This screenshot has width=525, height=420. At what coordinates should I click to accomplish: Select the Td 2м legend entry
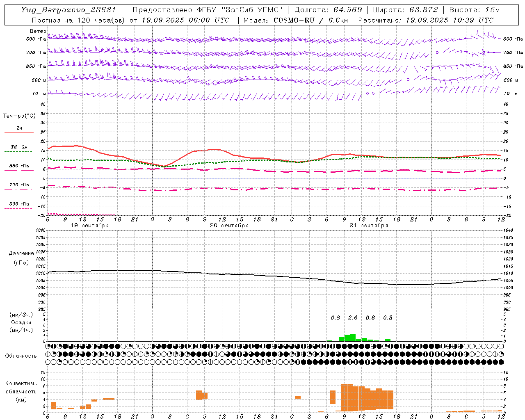(19, 147)
